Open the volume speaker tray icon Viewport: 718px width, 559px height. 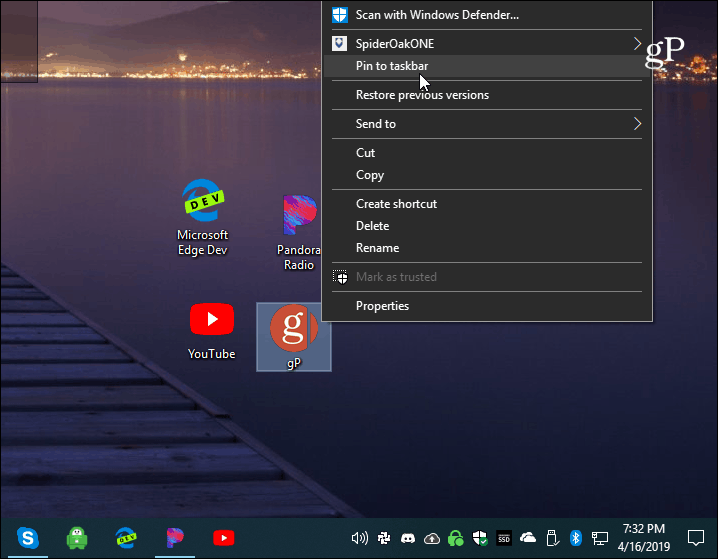[359, 538]
